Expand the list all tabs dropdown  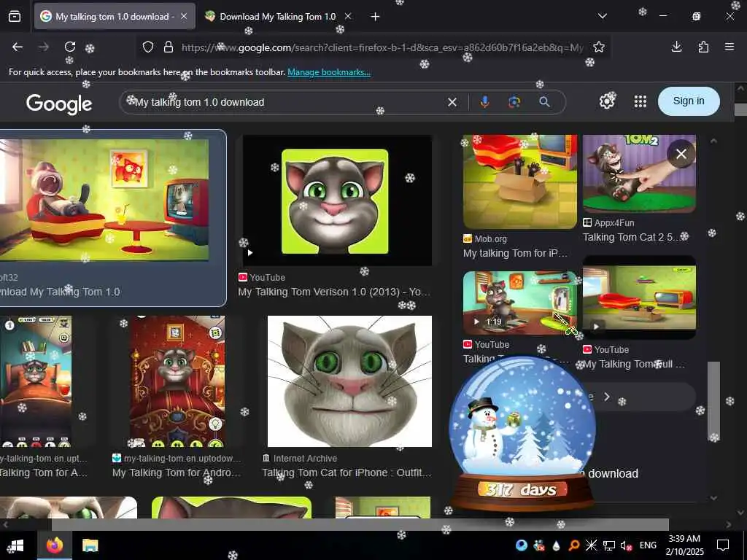pos(603,16)
